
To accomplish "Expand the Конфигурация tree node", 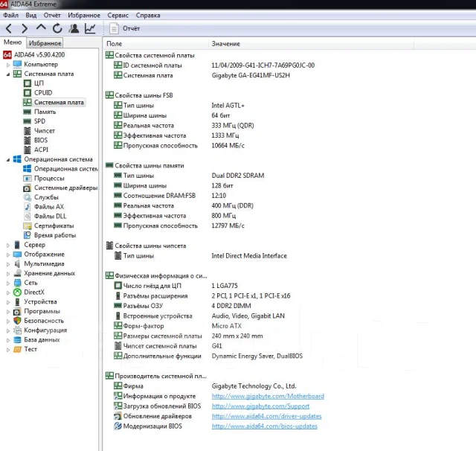I will click(8, 330).
